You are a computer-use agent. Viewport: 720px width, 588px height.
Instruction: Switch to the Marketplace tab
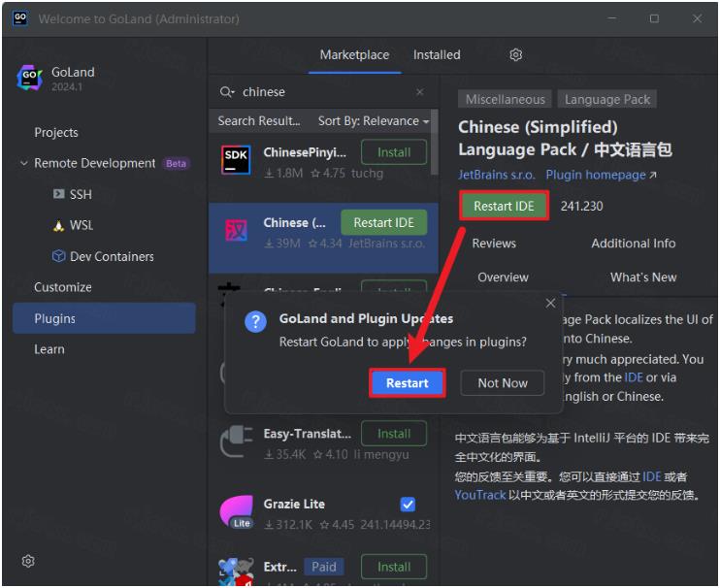point(354,55)
